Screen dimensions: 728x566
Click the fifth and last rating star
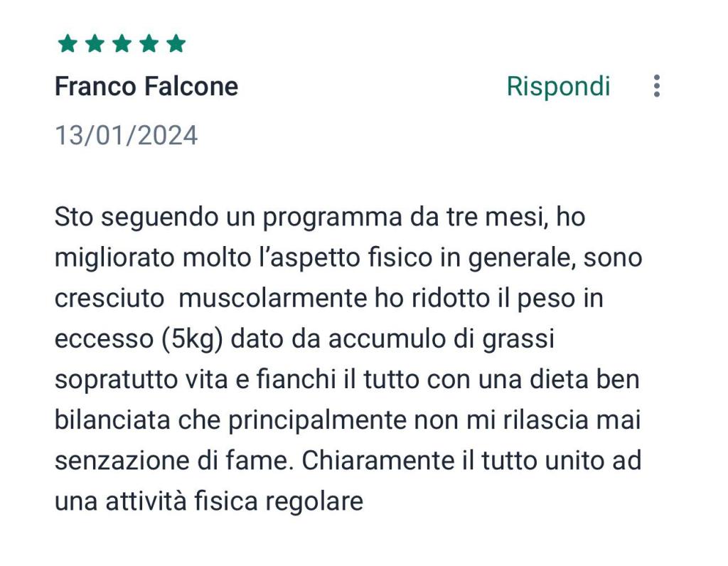(x=176, y=44)
